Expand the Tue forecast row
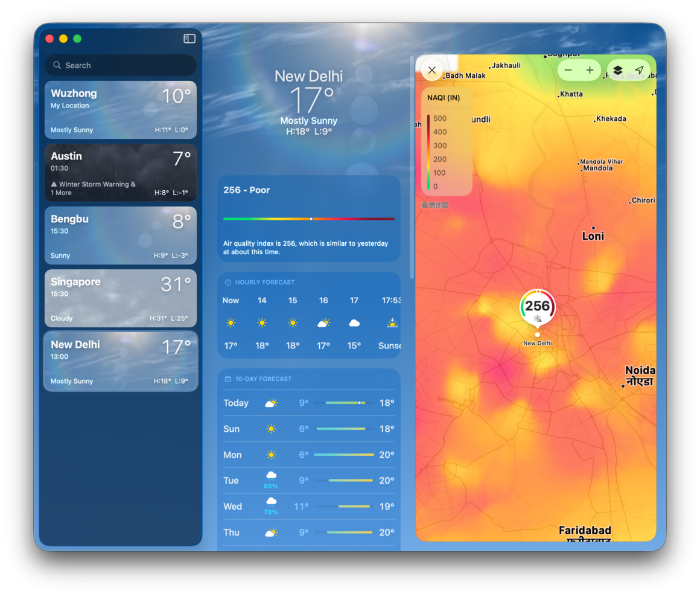 click(309, 481)
